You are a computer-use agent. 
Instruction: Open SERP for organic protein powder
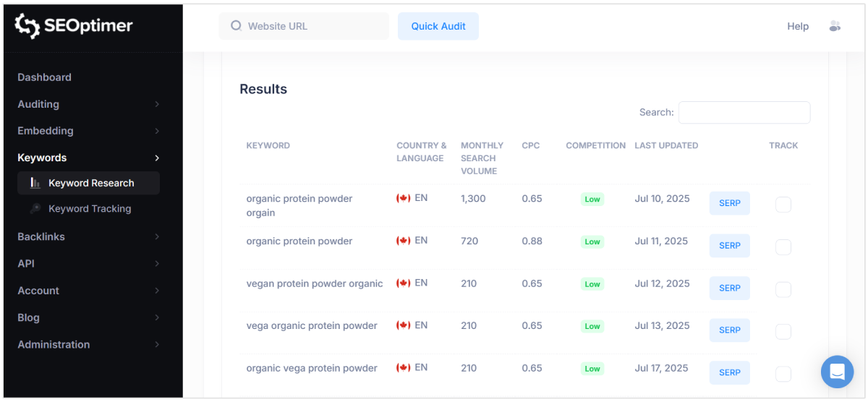(x=729, y=246)
